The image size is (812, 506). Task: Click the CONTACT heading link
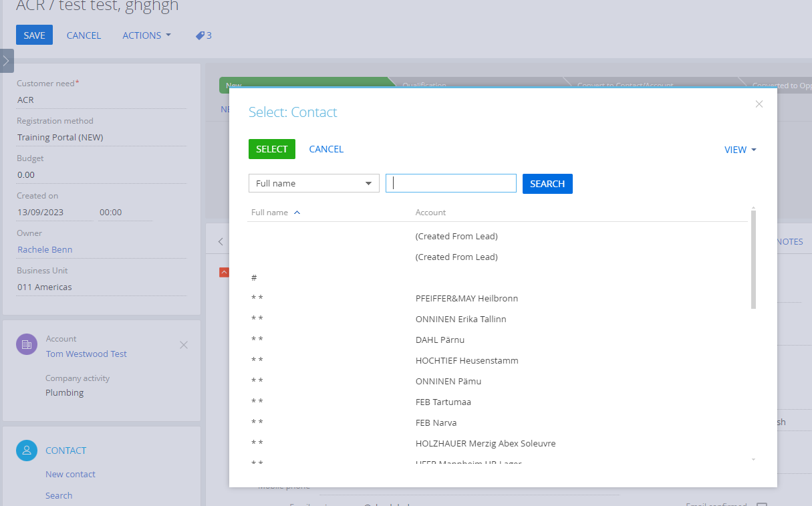[x=65, y=451]
